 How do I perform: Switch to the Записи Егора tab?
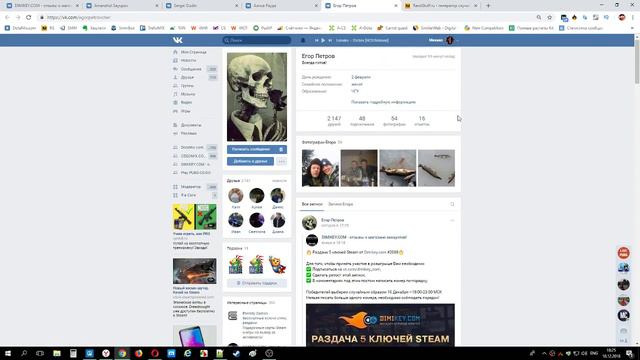tap(340, 204)
